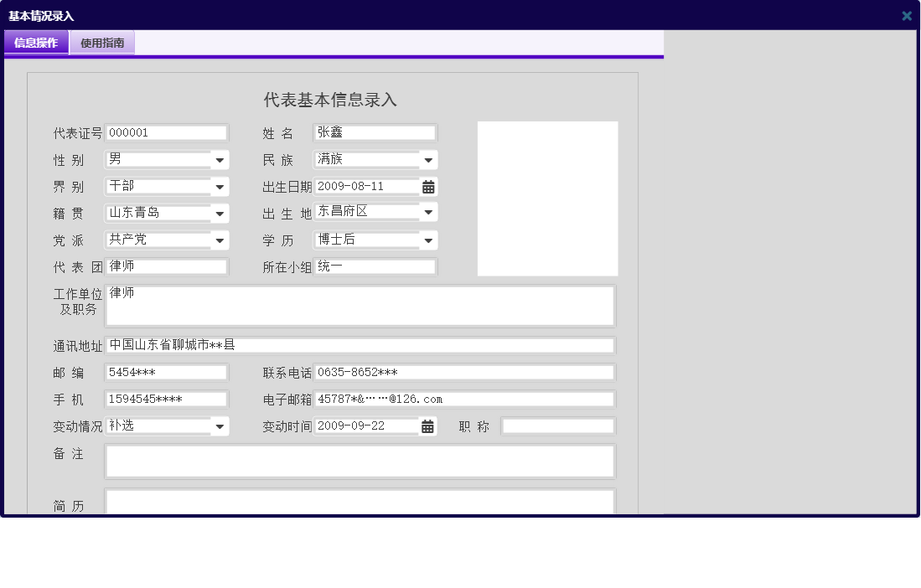Expand the 党派 dropdown showing 共产党
Viewport: 921px width, 588px height.
[220, 240]
